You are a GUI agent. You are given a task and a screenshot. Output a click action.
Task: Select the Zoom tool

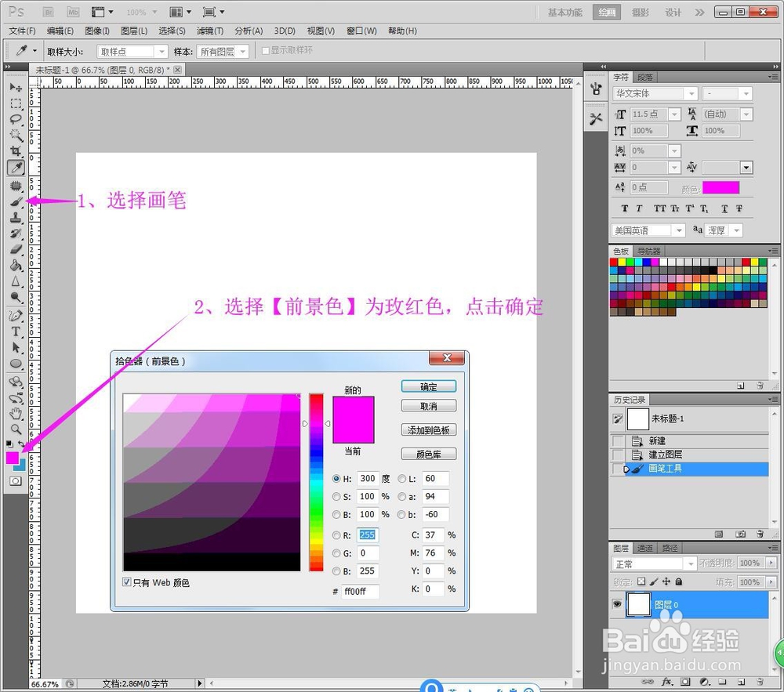[16, 429]
